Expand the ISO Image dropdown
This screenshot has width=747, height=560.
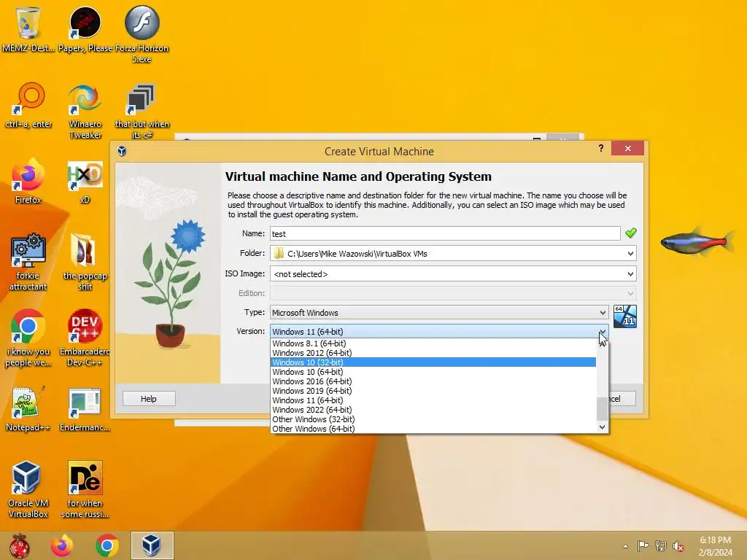click(x=630, y=274)
